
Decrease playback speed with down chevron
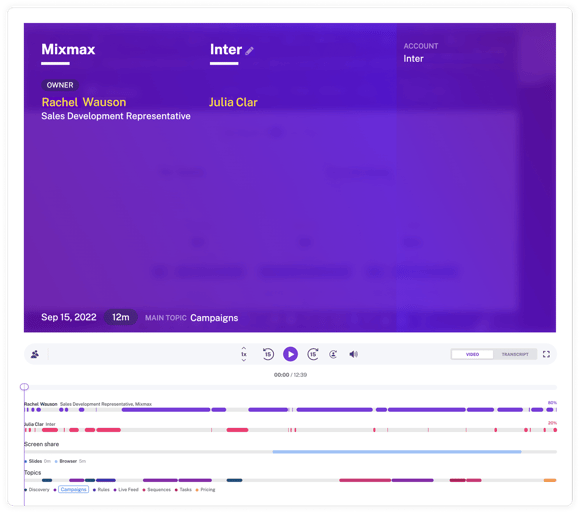coord(244,360)
